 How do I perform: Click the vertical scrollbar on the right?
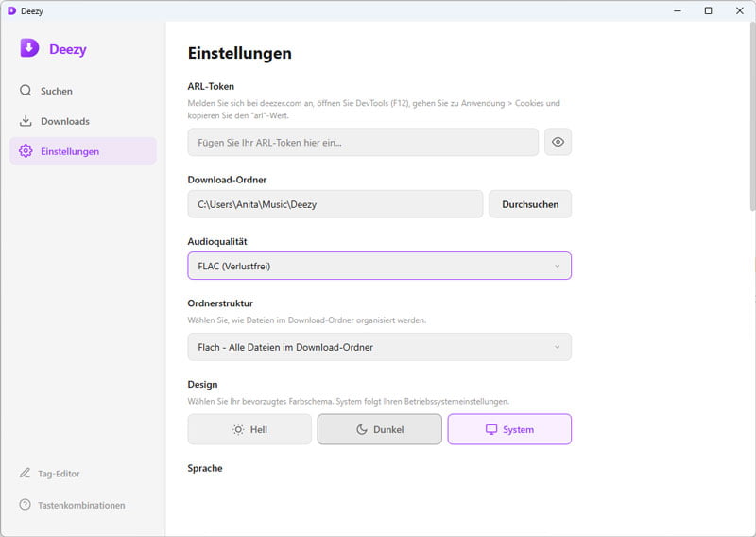point(752,115)
